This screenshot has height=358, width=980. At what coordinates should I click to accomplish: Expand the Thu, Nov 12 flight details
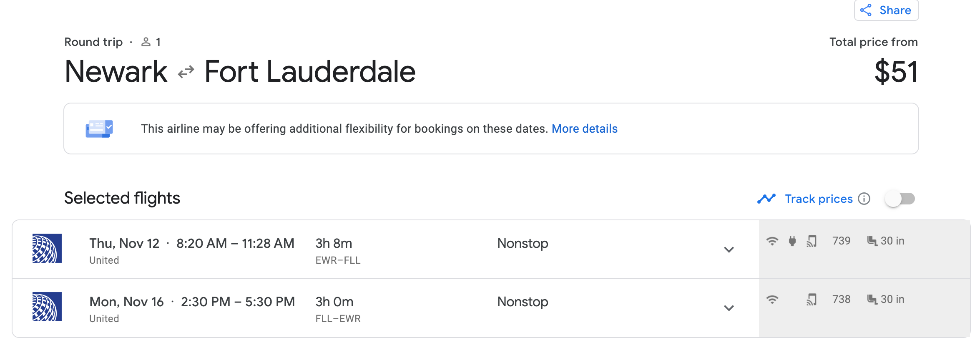point(729,250)
